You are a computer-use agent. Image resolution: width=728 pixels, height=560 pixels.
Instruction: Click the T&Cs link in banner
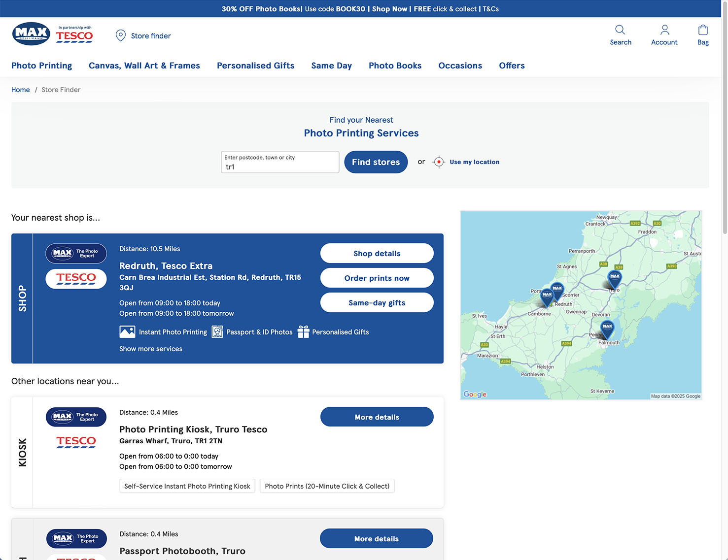(x=490, y=9)
